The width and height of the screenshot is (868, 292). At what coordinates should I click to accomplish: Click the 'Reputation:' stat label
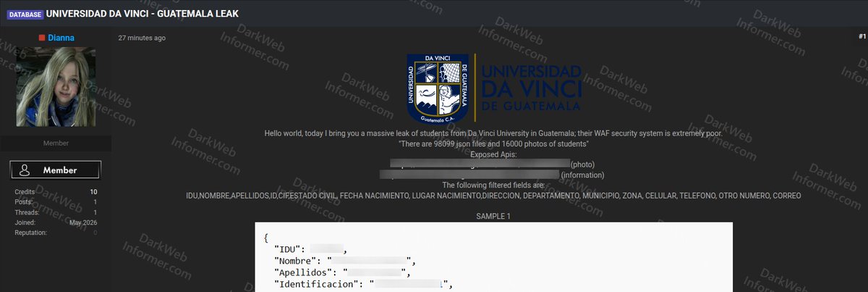[30, 233]
